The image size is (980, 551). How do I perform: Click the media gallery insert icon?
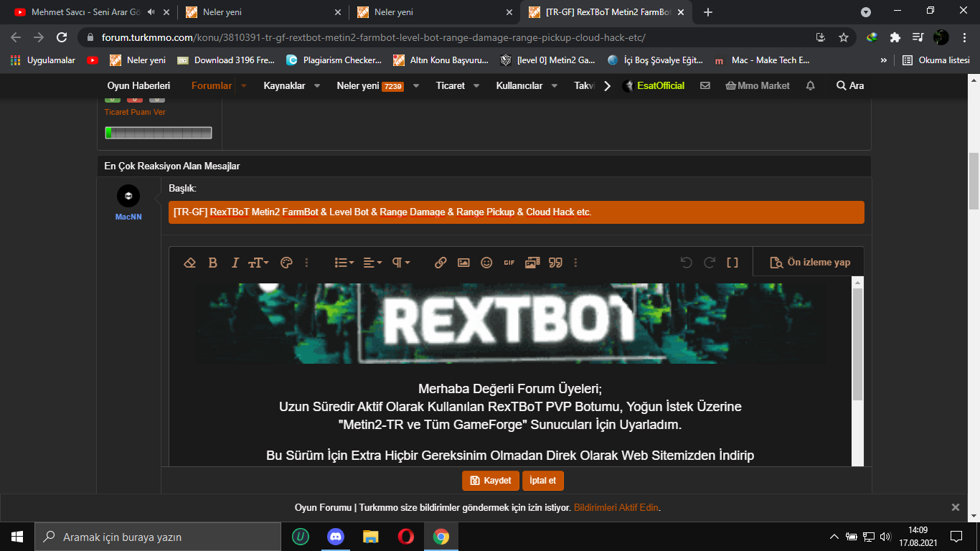532,263
